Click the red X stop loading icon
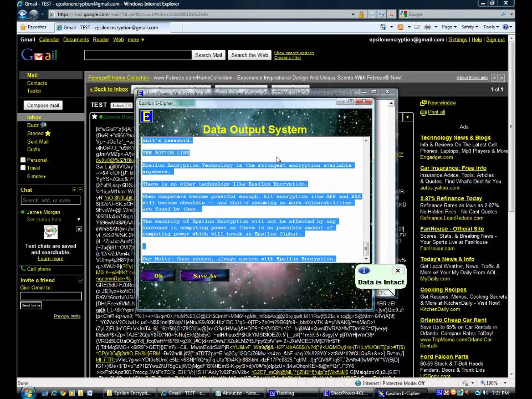The image size is (532, 399). (x=392, y=14)
